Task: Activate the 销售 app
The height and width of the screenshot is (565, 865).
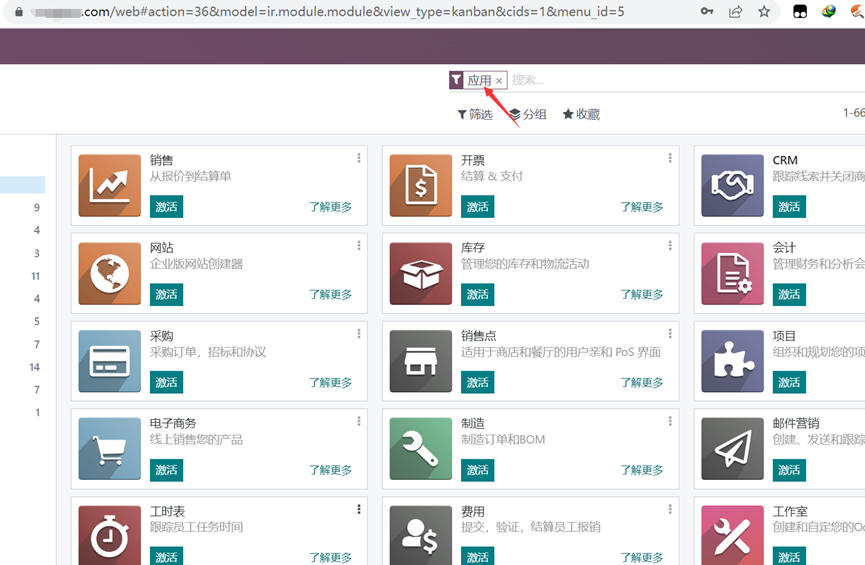Action: point(166,207)
